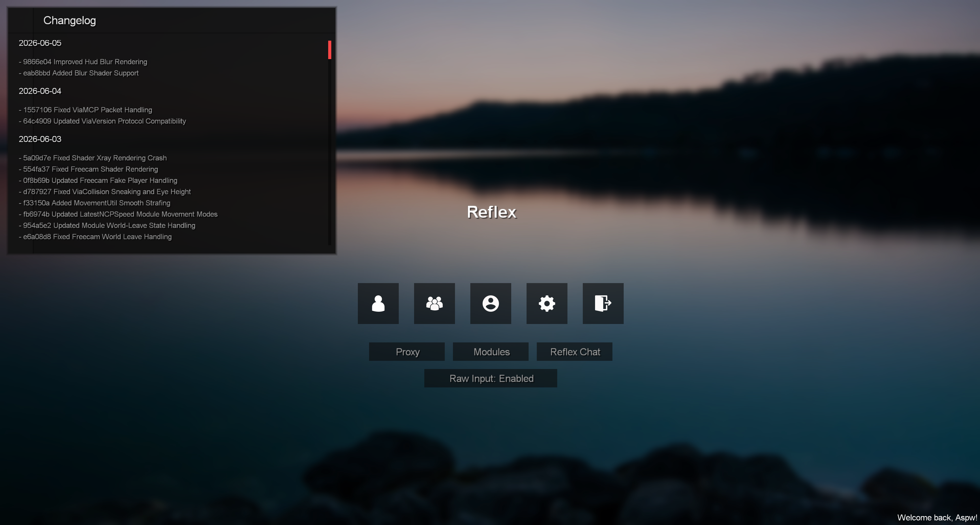Image resolution: width=980 pixels, height=525 pixels.
Task: Click entry 1557106 Fixed ViaMCP Packet Handling
Action: click(86, 110)
